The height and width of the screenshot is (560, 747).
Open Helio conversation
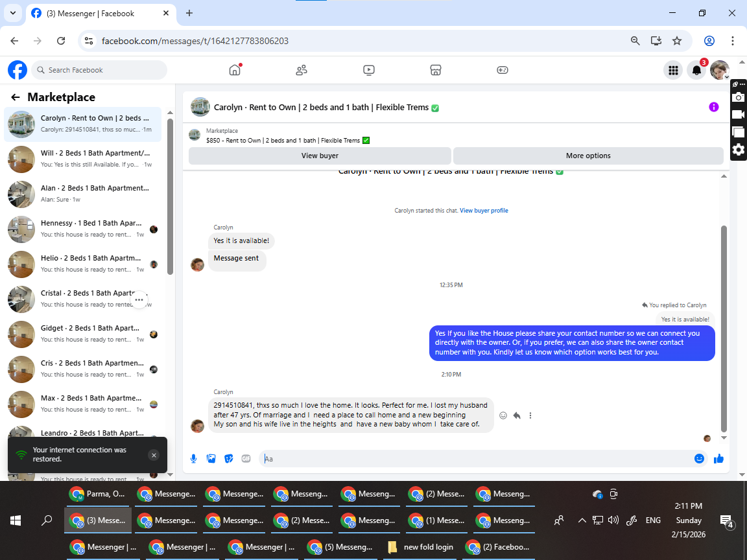click(x=82, y=264)
